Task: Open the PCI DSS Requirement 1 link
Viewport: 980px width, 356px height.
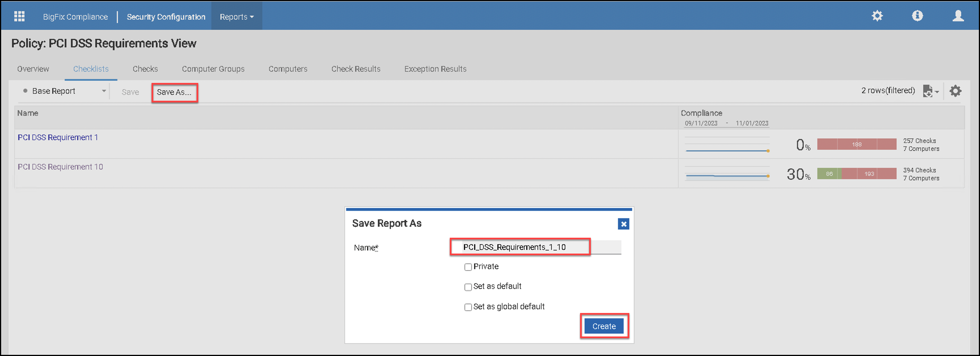Action: pos(58,138)
